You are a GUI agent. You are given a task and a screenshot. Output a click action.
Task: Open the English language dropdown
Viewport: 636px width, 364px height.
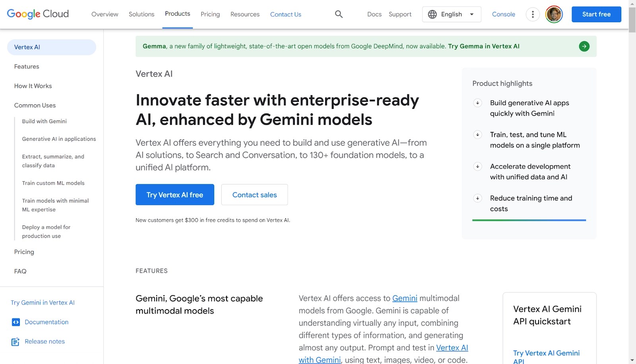(x=452, y=14)
